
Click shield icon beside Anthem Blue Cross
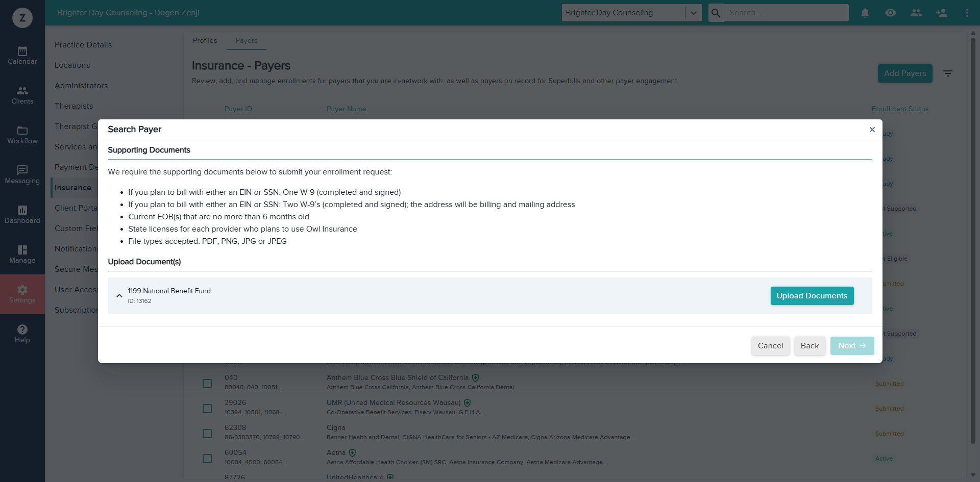coord(475,378)
